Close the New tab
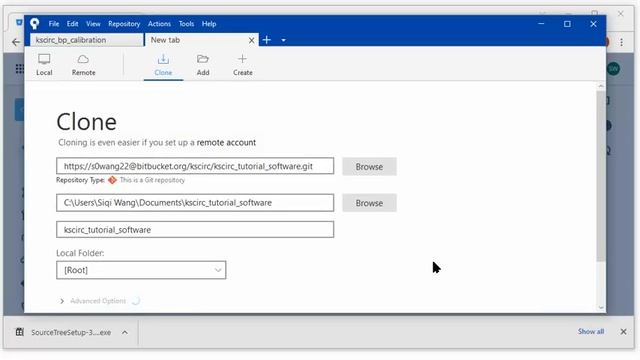This screenshot has width=640, height=360. pyautogui.click(x=251, y=40)
